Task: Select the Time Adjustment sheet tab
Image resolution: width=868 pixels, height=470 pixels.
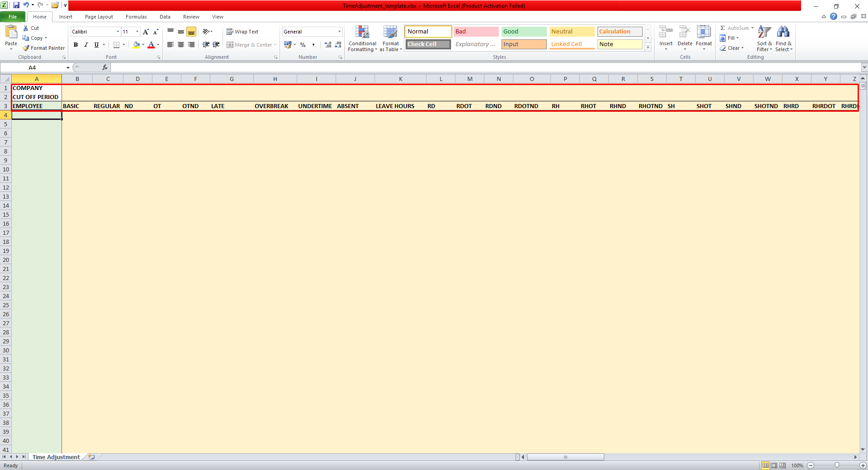Action: tap(56, 457)
